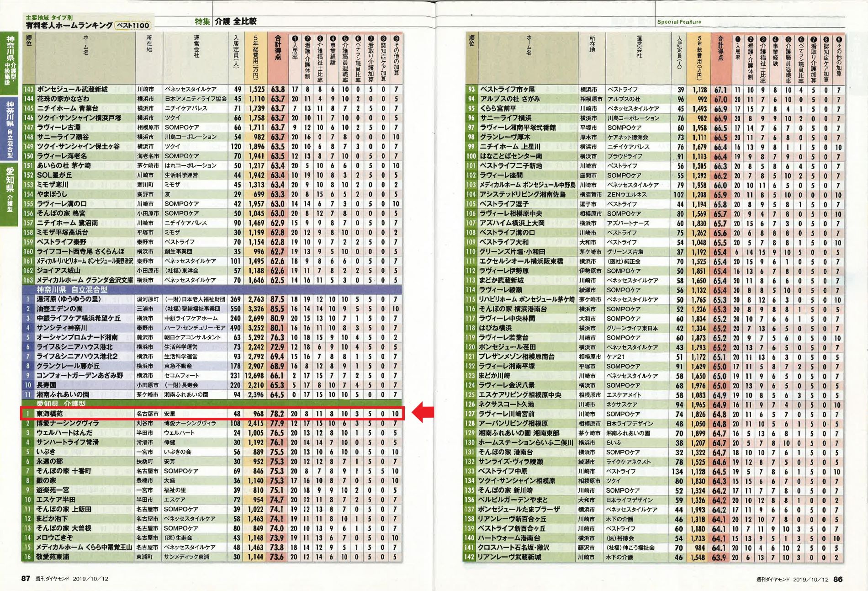Click the operator ZENウエルネス
The height and width of the screenshot is (591, 868).
pos(627,194)
